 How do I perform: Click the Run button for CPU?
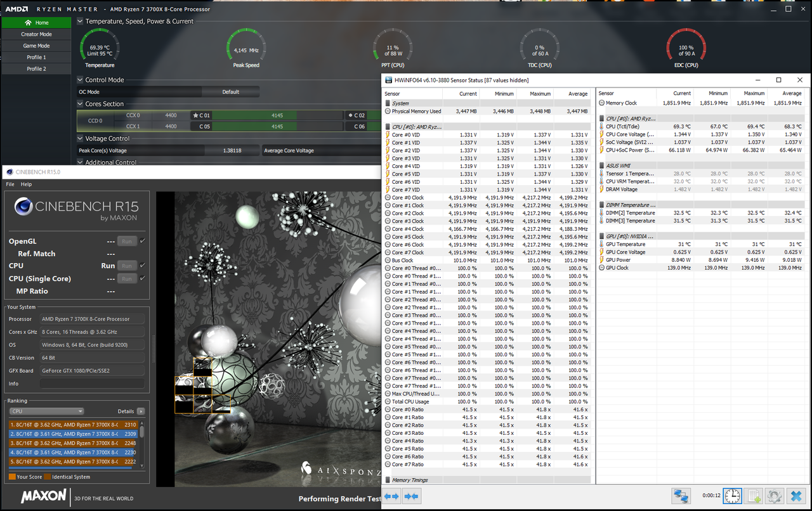(127, 266)
